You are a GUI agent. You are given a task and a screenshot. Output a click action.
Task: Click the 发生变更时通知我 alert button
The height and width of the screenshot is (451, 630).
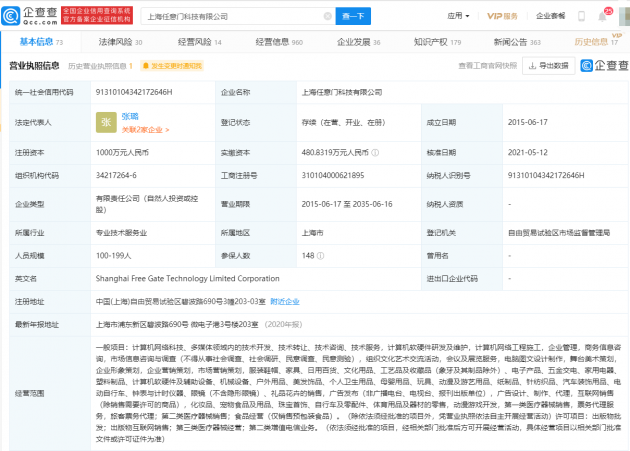[172, 66]
